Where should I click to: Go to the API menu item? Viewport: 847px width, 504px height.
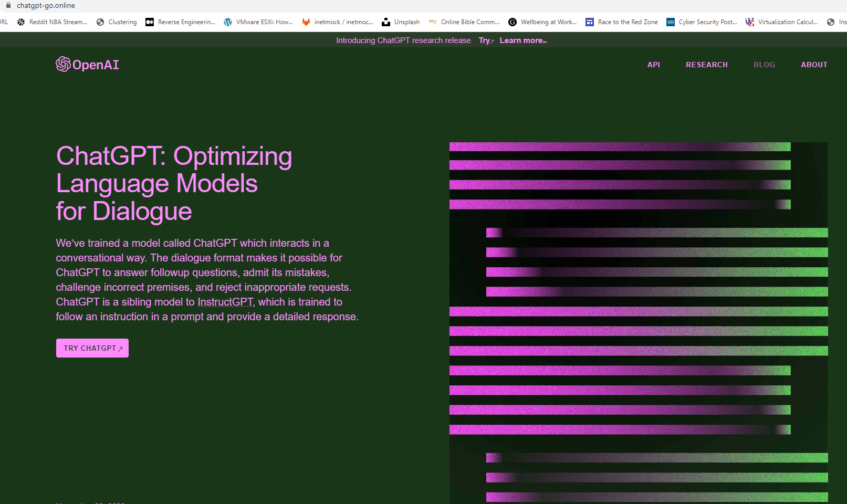point(653,65)
